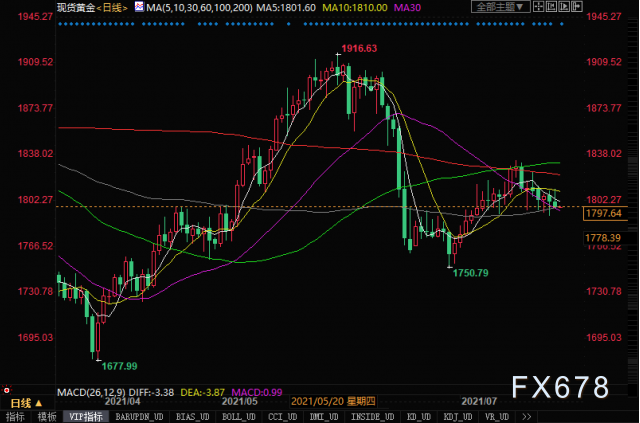This screenshot has width=640, height=423.
Task: Open the 日线 period selector at bottom left
Action: [x=26, y=403]
